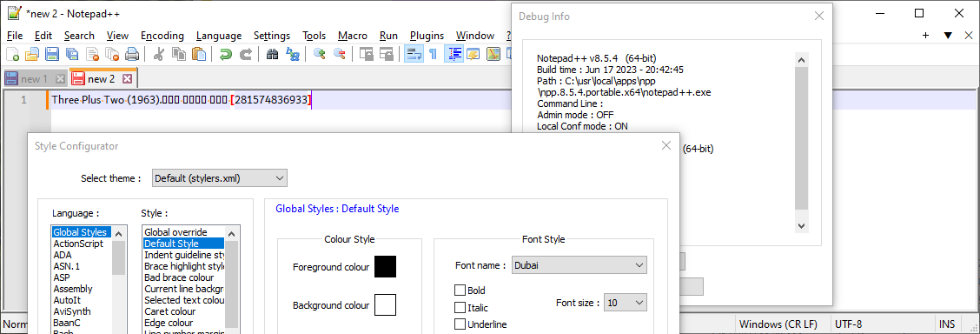Select Bad brace colour style
Image resolution: width=980 pixels, height=334 pixels.
click(x=184, y=277)
